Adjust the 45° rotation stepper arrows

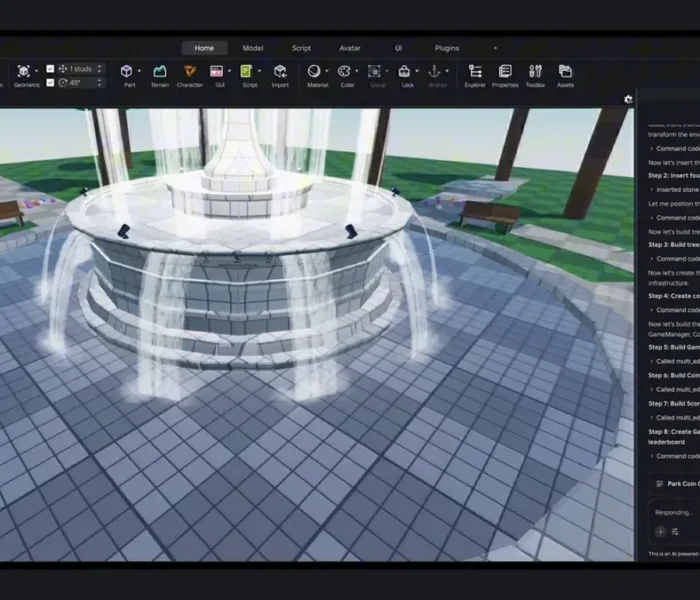99,83
